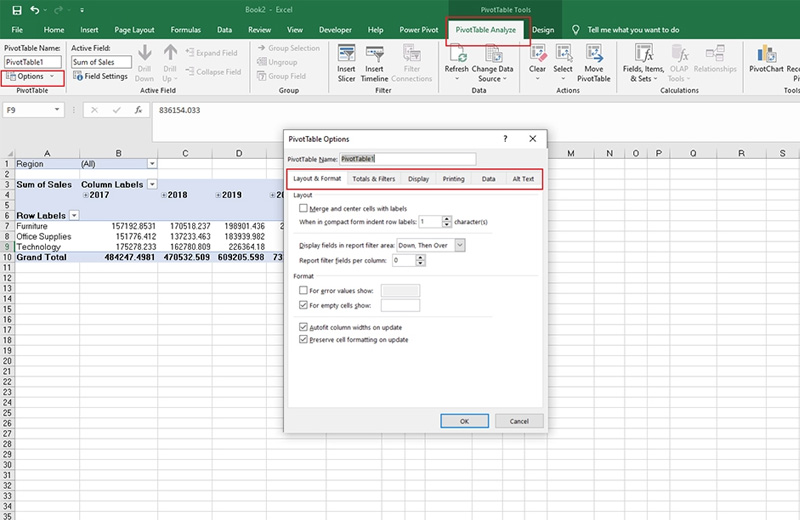Insert a Timeline
The height and width of the screenshot is (520, 800).
(x=374, y=64)
